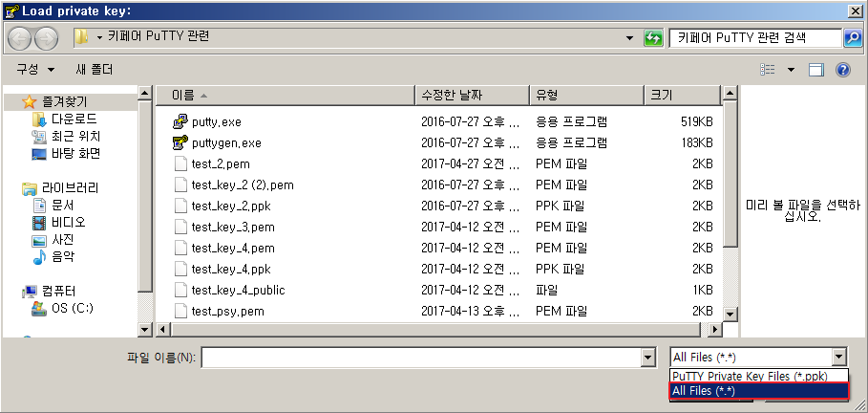Click the folder icon in the address bar
Image resolution: width=868 pixels, height=413 pixels.
click(x=81, y=37)
